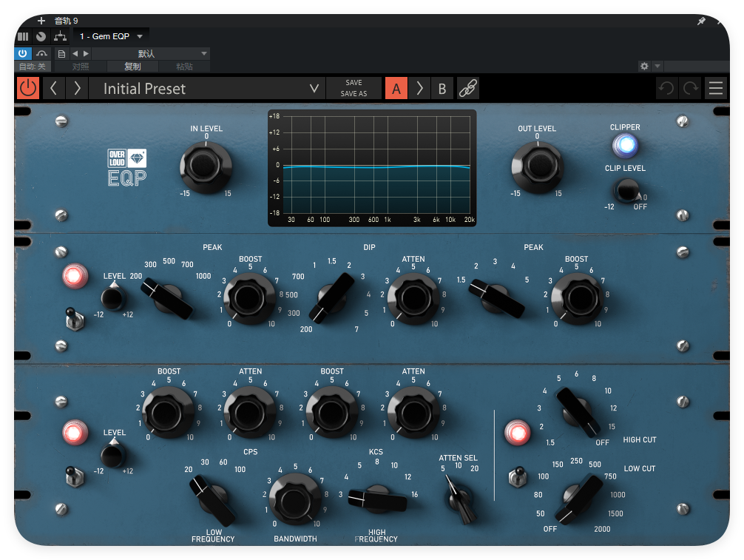Viewport: 744px width, 560px height.
Task: Turn the DIP ATTEN knob
Action: (x=413, y=299)
